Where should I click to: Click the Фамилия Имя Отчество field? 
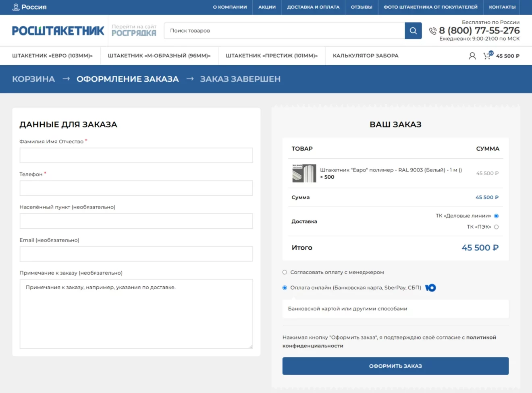(136, 155)
